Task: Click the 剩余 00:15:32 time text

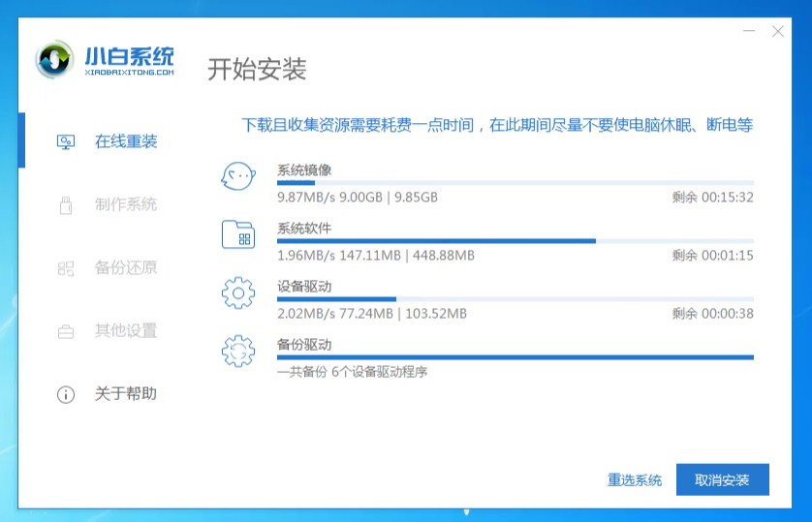Action: [x=712, y=198]
